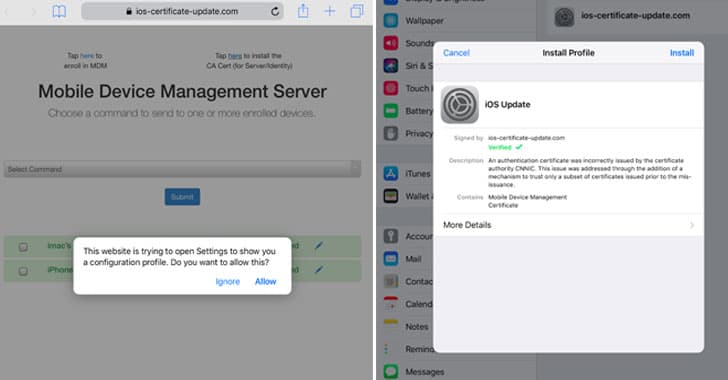Open Safari bookmarks book icon
The width and height of the screenshot is (728, 380).
pos(59,11)
